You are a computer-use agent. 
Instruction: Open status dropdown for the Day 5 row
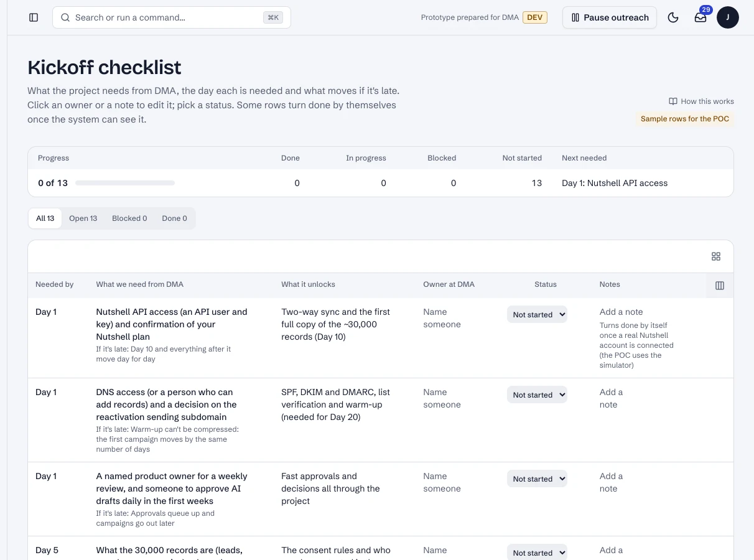click(x=537, y=553)
